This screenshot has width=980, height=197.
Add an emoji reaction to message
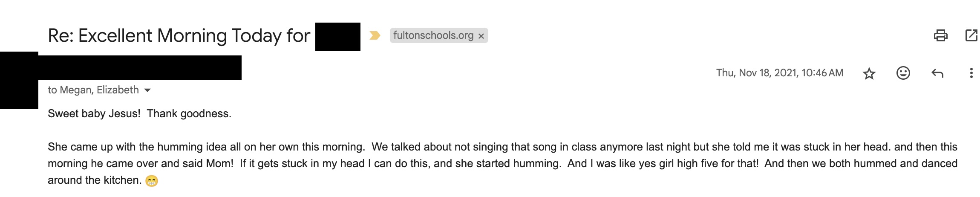click(x=903, y=73)
